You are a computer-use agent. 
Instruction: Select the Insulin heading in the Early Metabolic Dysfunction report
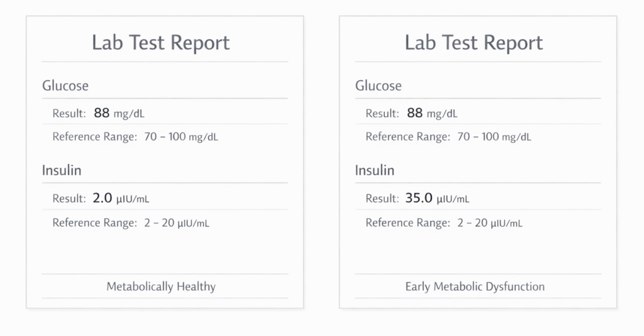click(x=375, y=170)
